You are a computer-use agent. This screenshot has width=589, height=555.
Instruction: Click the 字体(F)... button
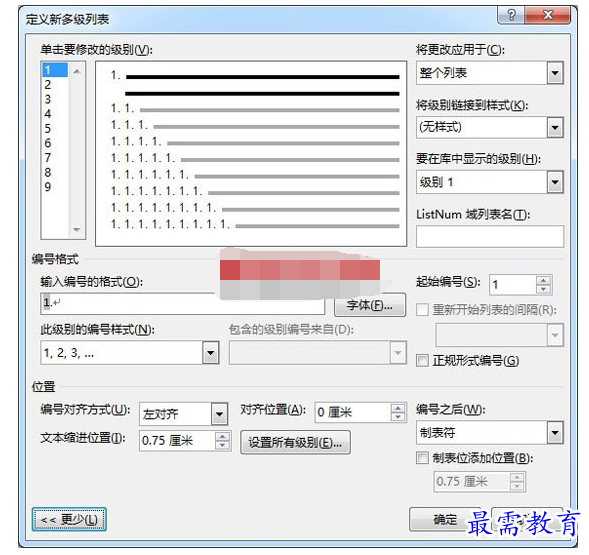pyautogui.click(x=370, y=305)
